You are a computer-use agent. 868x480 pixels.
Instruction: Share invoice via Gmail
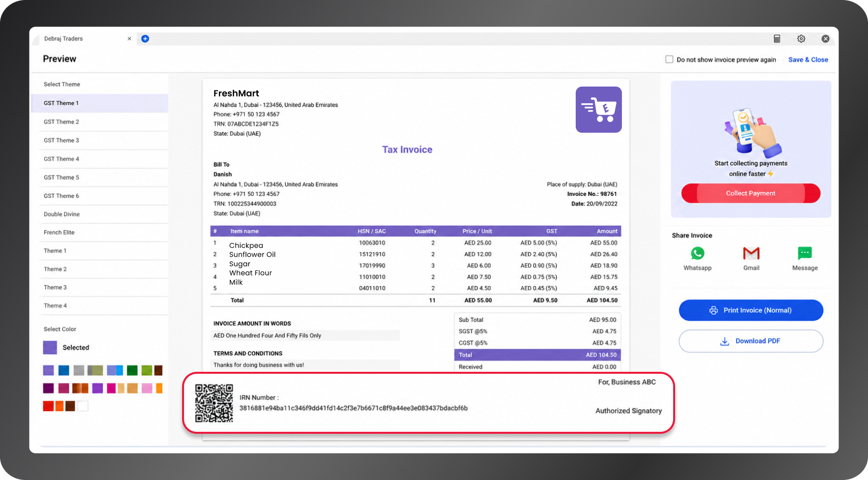click(751, 258)
